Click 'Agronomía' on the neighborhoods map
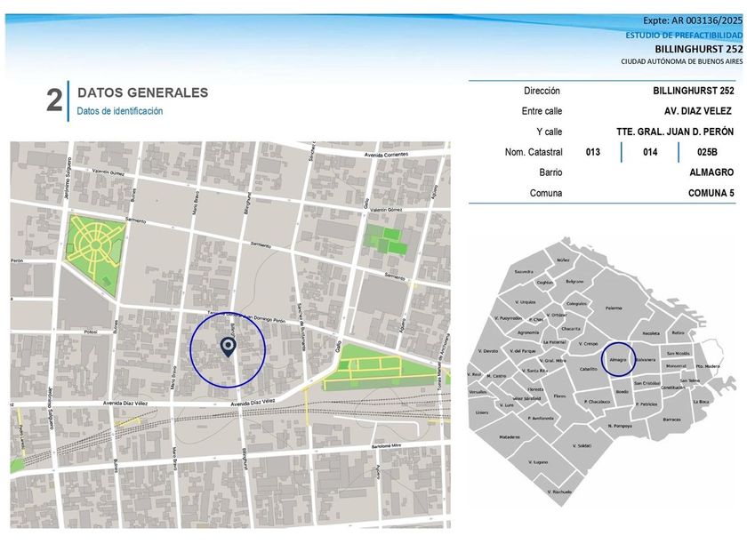This screenshot has width=747, height=560. pyautogui.click(x=528, y=332)
